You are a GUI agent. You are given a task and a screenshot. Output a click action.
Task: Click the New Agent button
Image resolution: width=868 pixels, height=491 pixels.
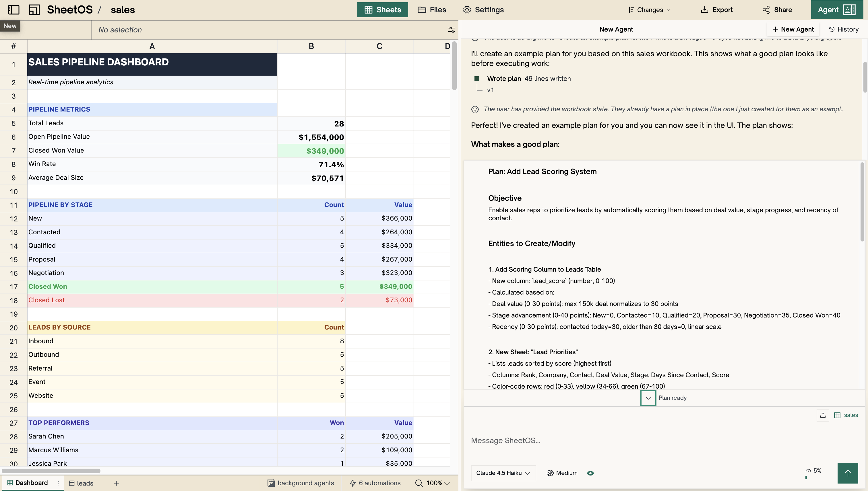pos(793,29)
